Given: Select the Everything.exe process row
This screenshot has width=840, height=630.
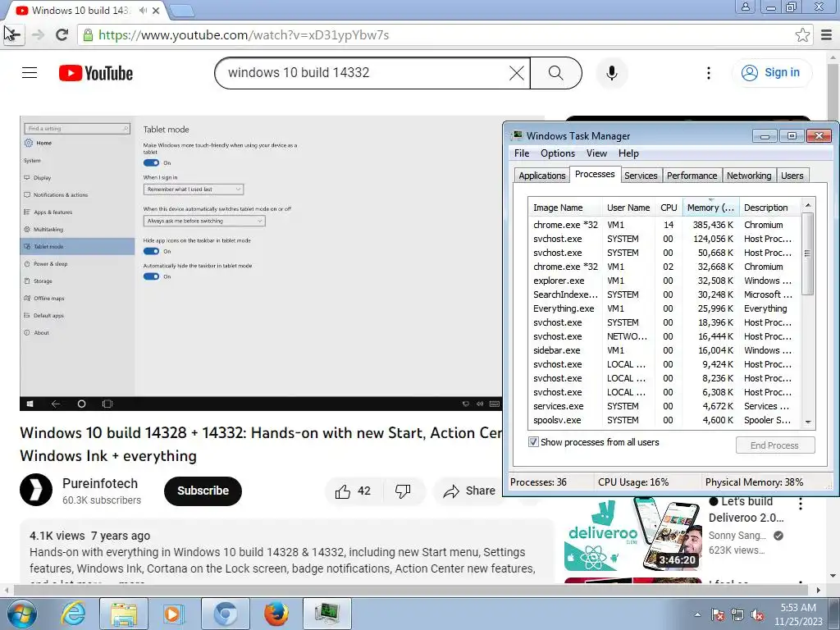Looking at the screenshot, I should click(664, 308).
